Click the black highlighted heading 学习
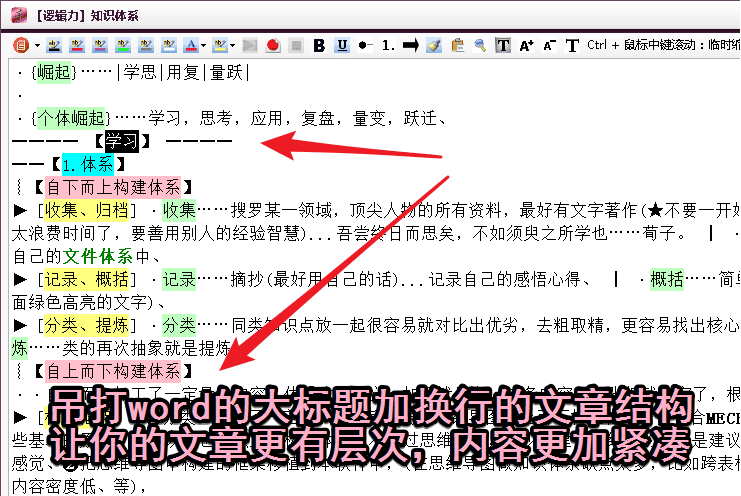Image resolution: width=741 pixels, height=496 pixels. [x=121, y=141]
